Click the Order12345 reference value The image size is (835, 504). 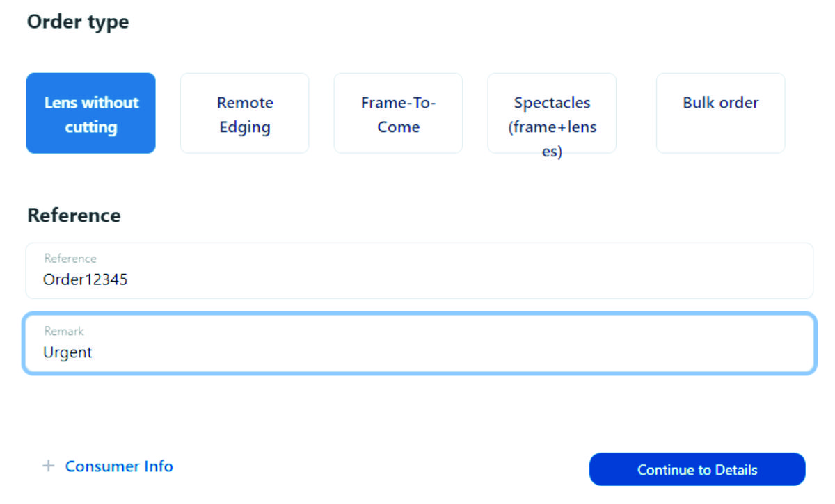click(x=85, y=279)
